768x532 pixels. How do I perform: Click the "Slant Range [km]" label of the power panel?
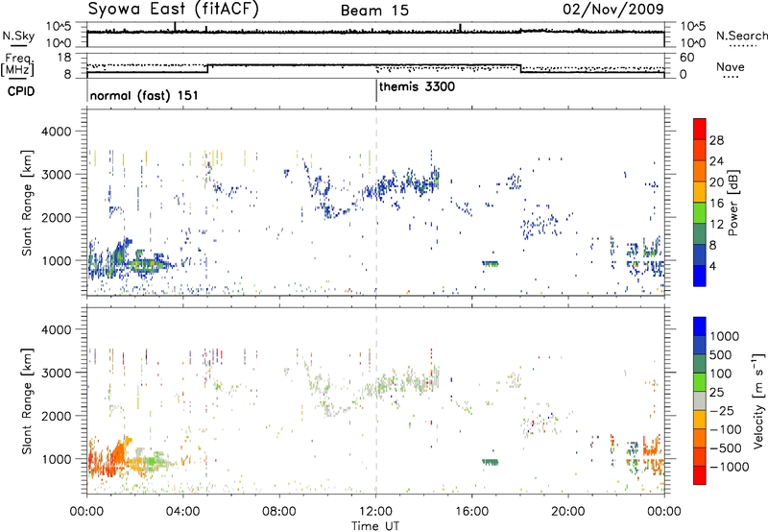(27, 203)
